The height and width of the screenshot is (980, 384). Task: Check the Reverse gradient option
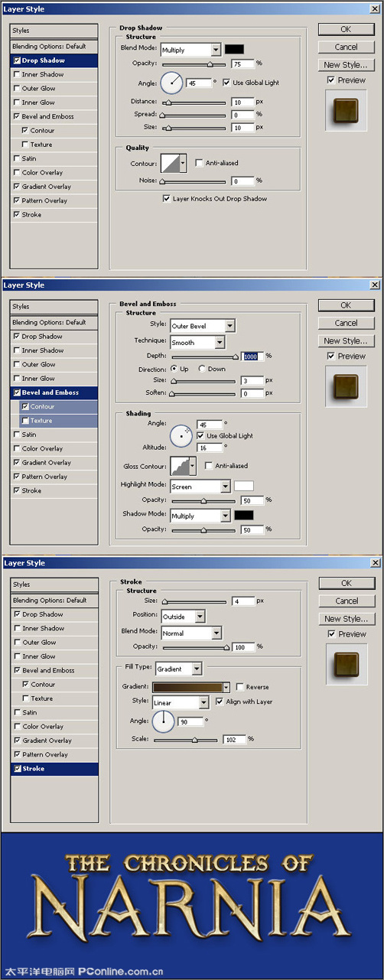point(241,687)
